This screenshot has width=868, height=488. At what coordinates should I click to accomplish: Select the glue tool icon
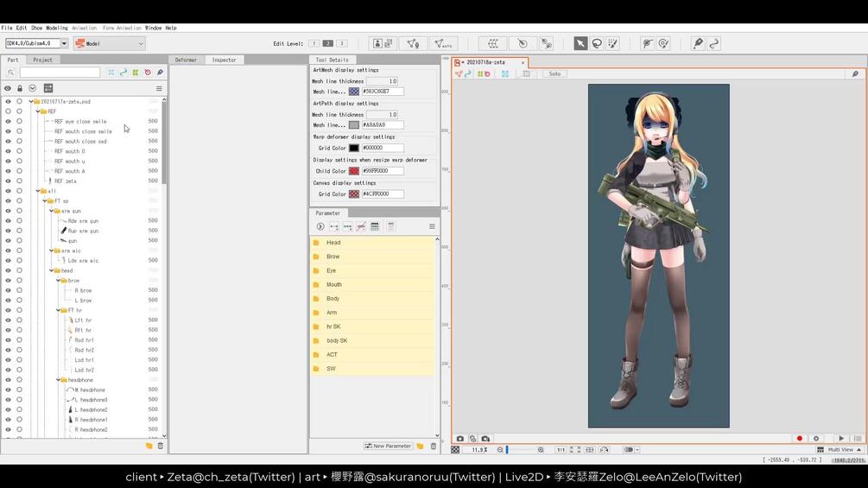[647, 43]
